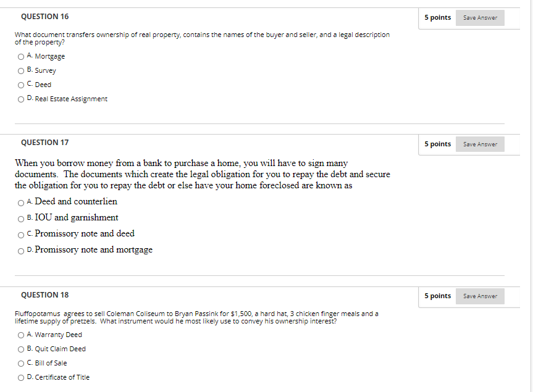
Task: Choose Survey option in Question 16
Action: point(21,71)
